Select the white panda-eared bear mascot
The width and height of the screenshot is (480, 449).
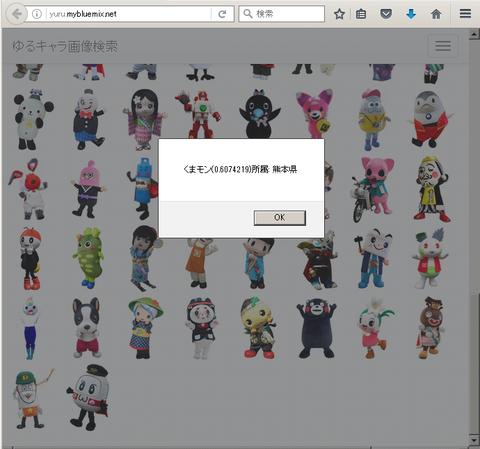click(33, 119)
